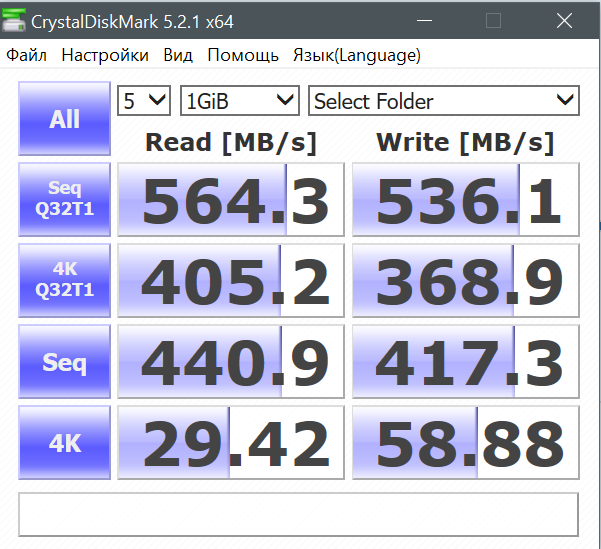Screen dimensions: 601x549
Task: Open the Язык(Language) menu
Action: tap(356, 55)
